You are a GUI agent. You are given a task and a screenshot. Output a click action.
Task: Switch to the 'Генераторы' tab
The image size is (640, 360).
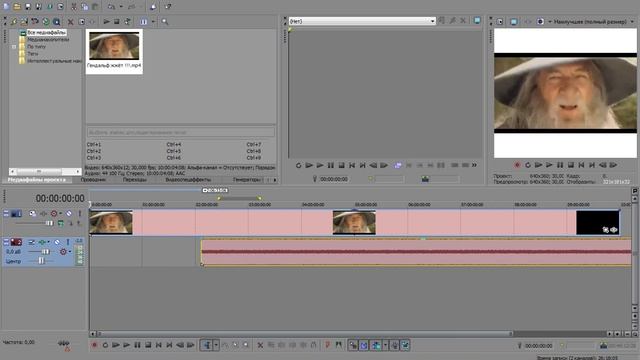(x=247, y=180)
